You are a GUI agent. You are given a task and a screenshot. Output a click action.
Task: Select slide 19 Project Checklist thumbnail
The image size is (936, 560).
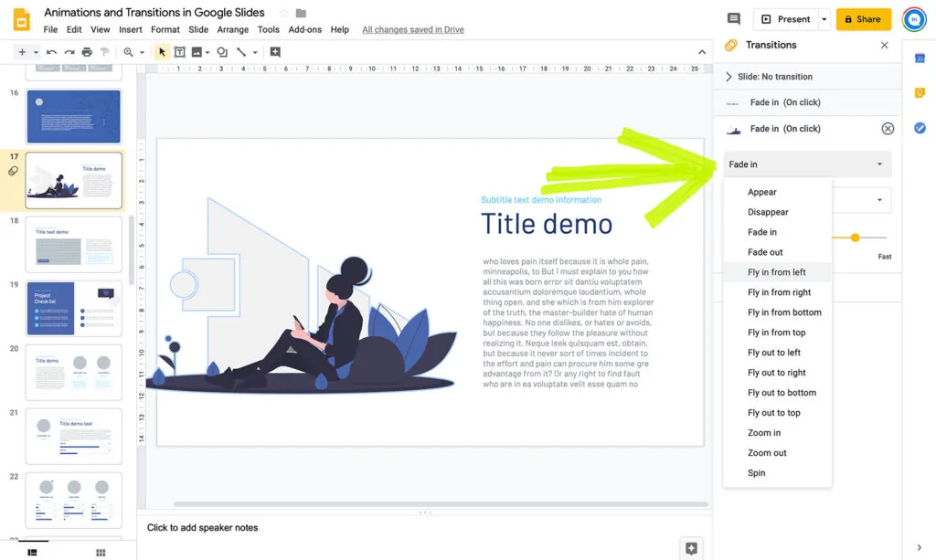tap(73, 309)
